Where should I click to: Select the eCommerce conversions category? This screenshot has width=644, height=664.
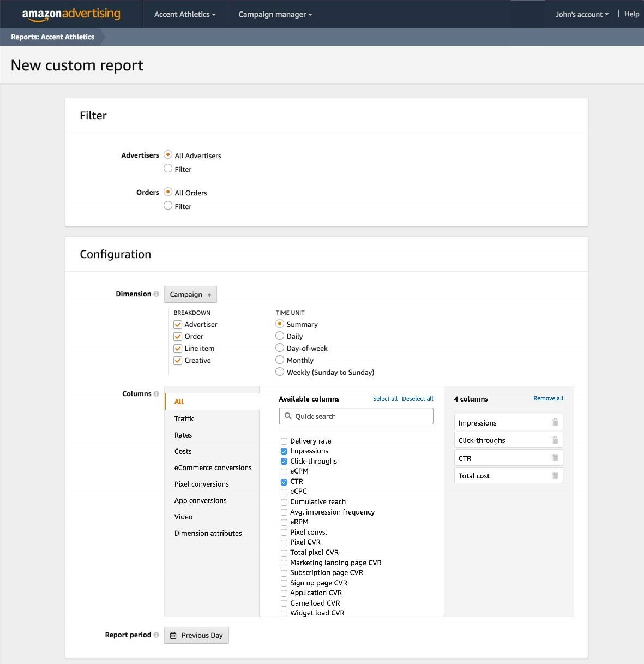[x=212, y=468]
